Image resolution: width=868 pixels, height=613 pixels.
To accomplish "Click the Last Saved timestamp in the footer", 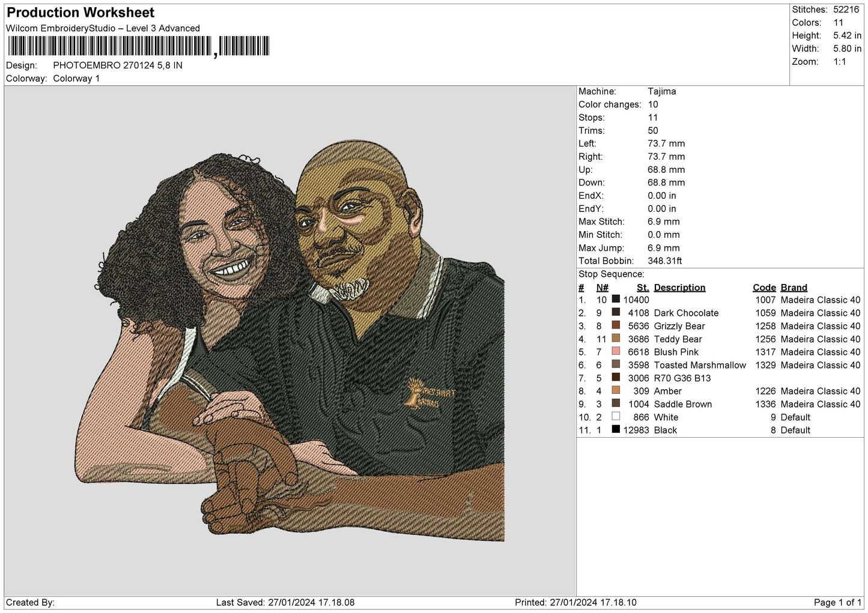I will pyautogui.click(x=285, y=602).
